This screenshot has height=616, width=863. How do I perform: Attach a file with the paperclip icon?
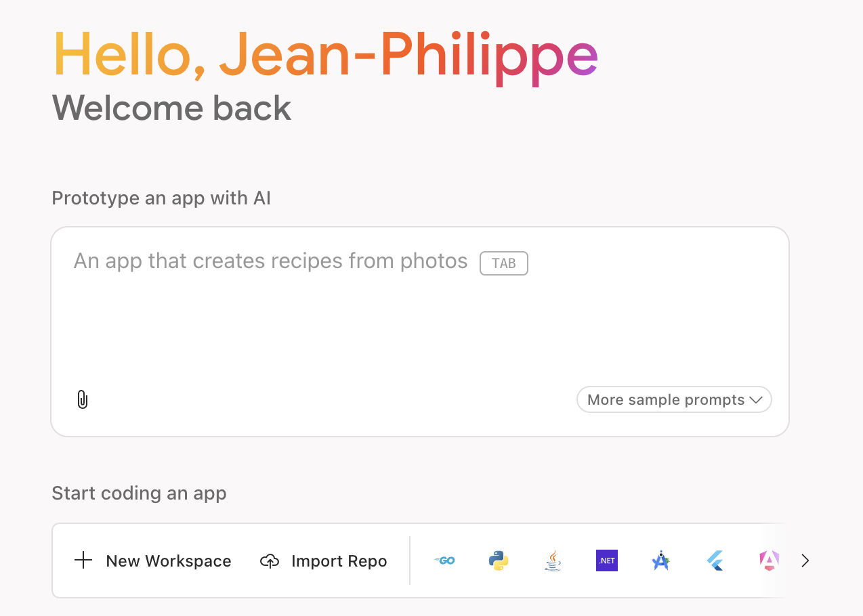click(83, 399)
